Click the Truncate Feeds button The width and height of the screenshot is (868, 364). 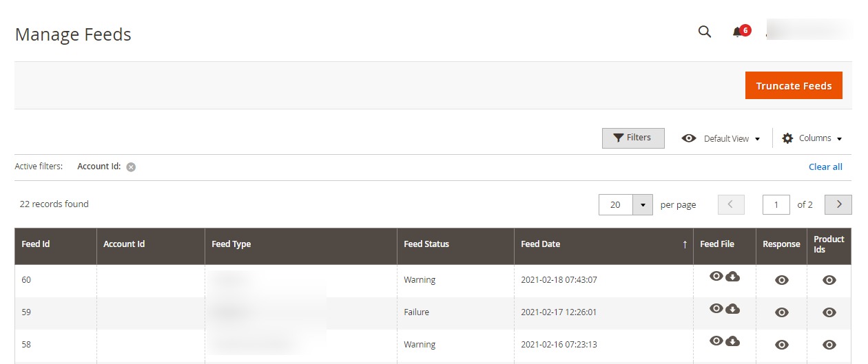tap(794, 85)
